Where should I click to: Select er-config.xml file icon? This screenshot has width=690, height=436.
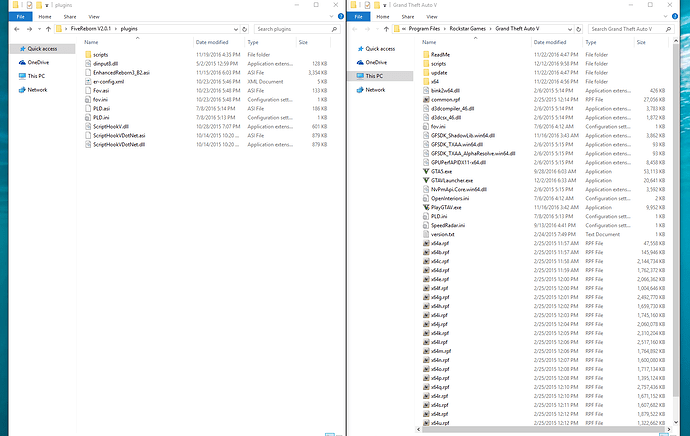[88, 82]
